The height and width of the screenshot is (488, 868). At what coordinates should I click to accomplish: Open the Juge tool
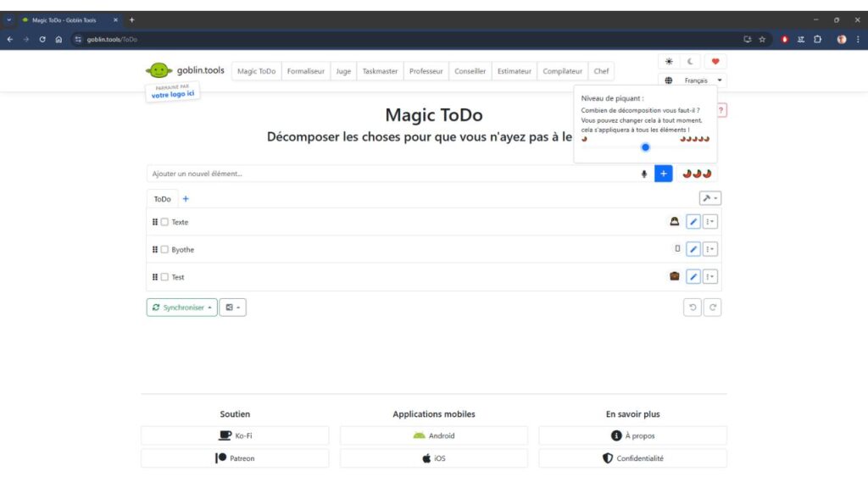tap(343, 71)
